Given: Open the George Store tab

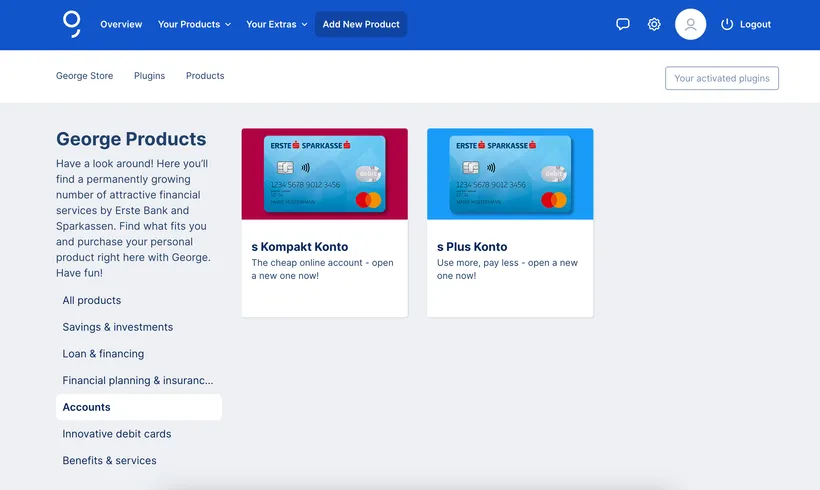Looking at the screenshot, I should (x=84, y=76).
